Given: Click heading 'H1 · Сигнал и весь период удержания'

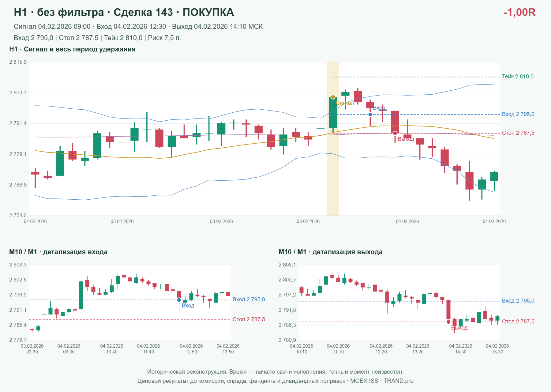Looking at the screenshot, I should click(x=72, y=49).
